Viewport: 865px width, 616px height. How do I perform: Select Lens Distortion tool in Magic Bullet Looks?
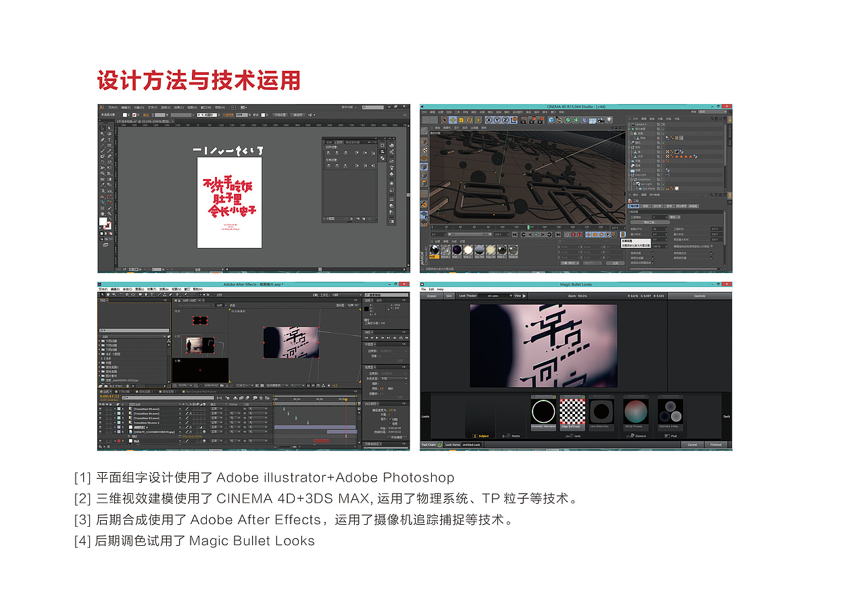[601, 413]
